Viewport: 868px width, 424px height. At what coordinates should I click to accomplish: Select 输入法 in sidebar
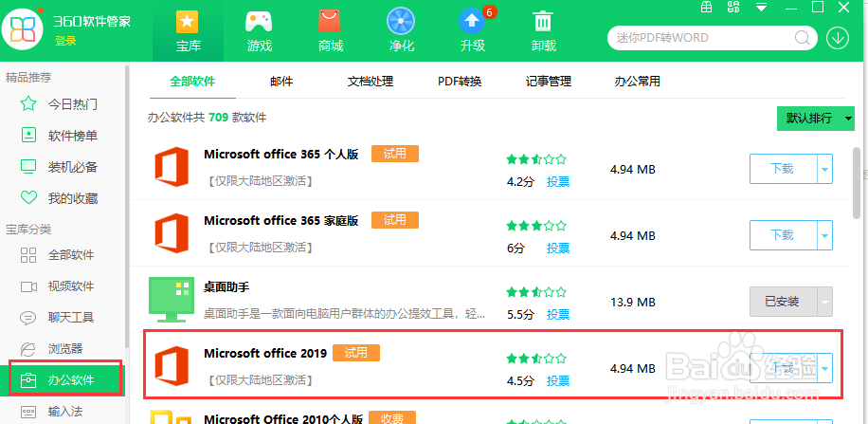tap(63, 412)
